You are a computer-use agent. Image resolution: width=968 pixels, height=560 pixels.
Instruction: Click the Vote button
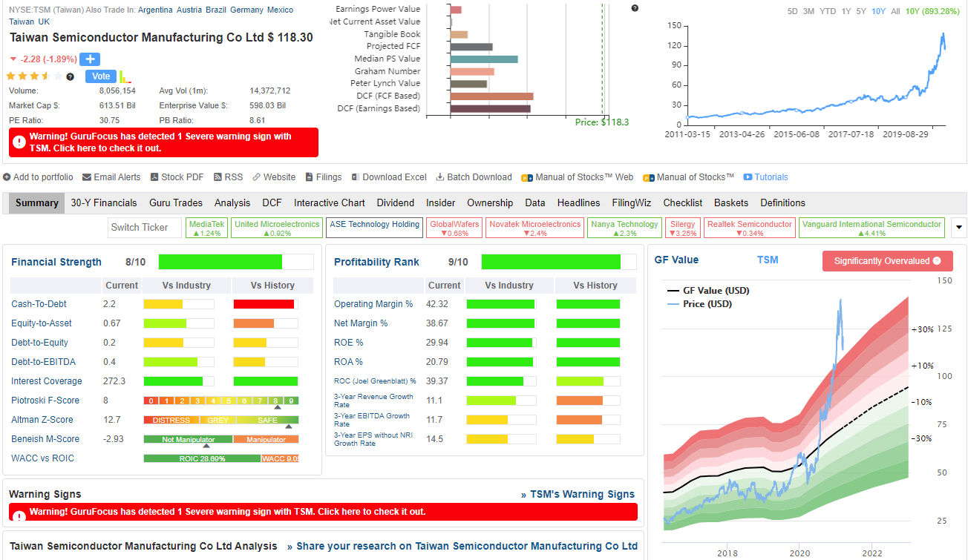tap(101, 76)
